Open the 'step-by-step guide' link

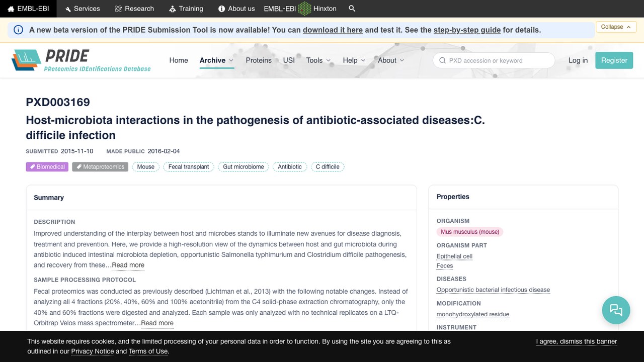[x=467, y=30]
